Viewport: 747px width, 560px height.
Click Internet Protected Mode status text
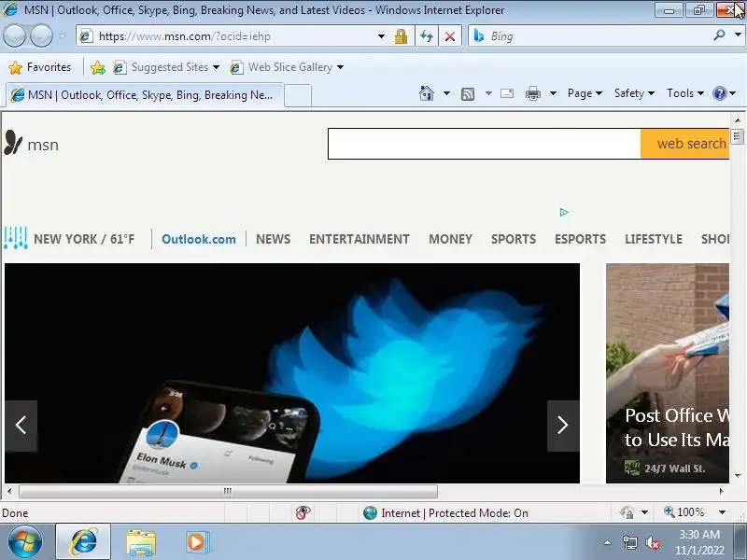[x=455, y=512]
